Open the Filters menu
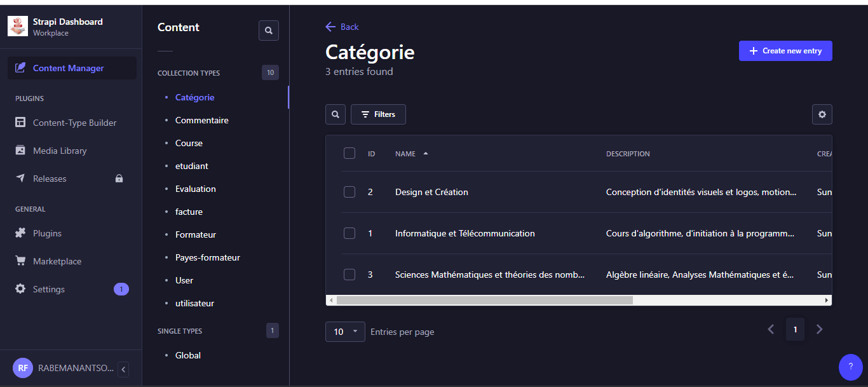868x387 pixels. [378, 114]
